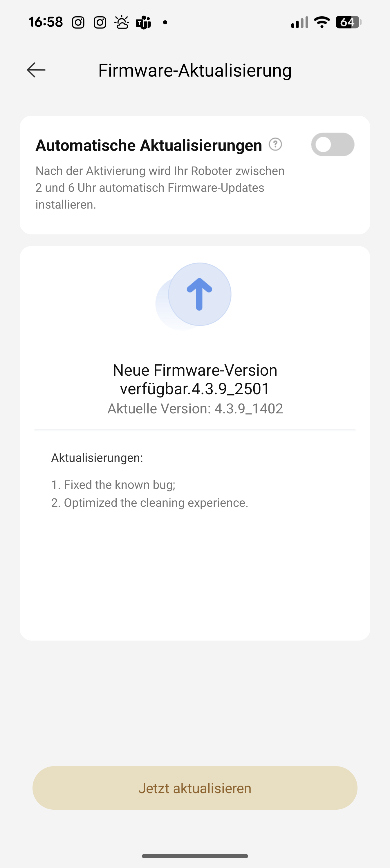Tap the battery indicator showing 64
Image resolution: width=390 pixels, height=868 pixels.
tap(349, 22)
